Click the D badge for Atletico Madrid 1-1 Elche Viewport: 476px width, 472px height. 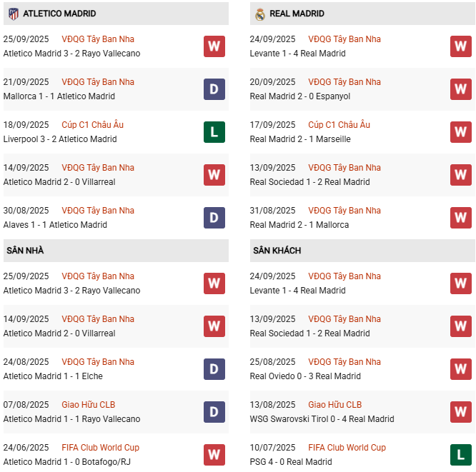click(x=214, y=369)
